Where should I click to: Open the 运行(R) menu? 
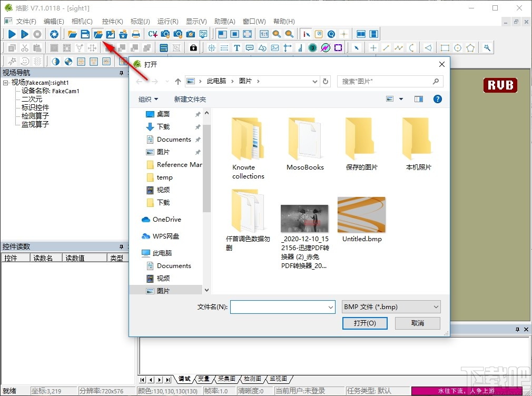pos(168,22)
